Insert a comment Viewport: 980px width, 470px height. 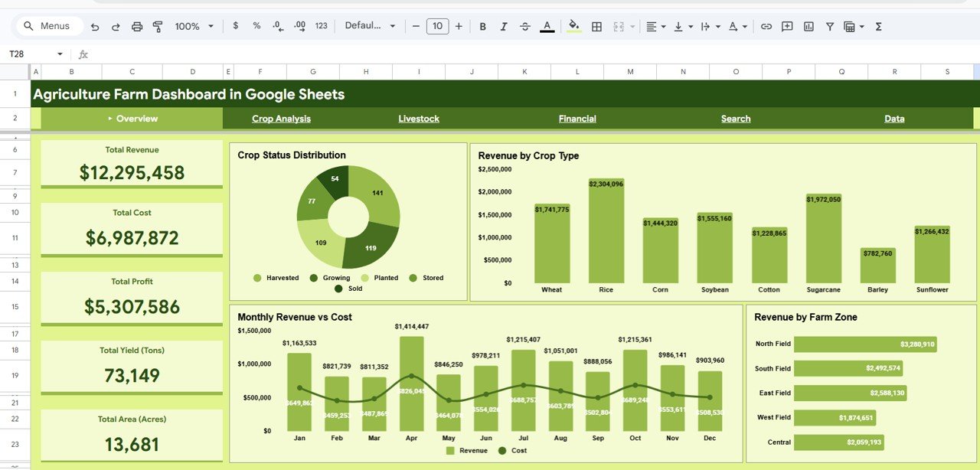(x=786, y=25)
